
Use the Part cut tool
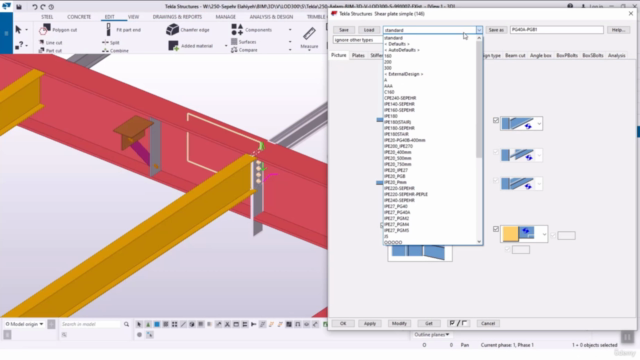click(50, 51)
